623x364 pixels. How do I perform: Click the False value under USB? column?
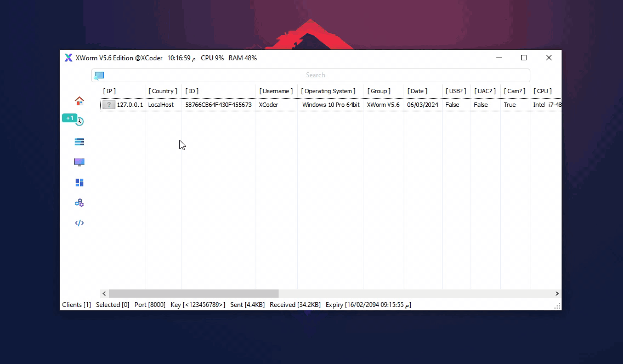click(x=452, y=105)
